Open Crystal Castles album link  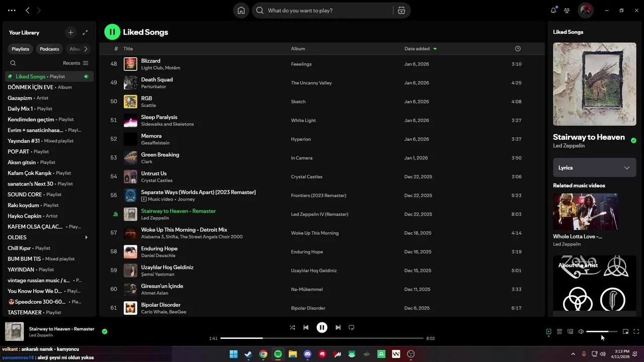[306, 176]
